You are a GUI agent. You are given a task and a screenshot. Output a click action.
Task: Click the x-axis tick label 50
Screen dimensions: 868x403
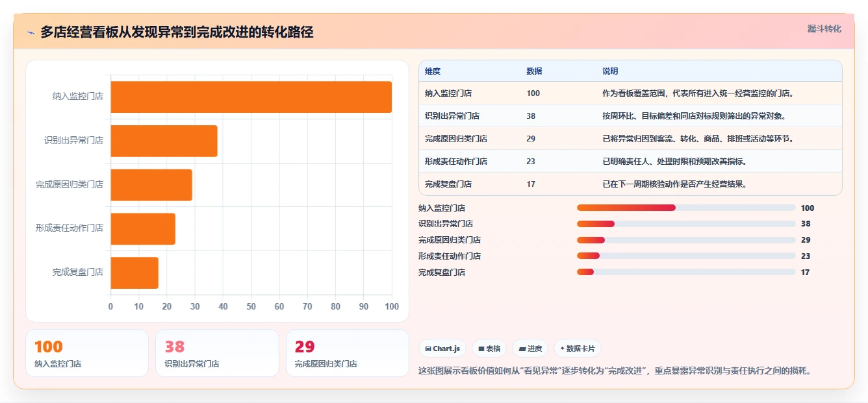tap(251, 306)
